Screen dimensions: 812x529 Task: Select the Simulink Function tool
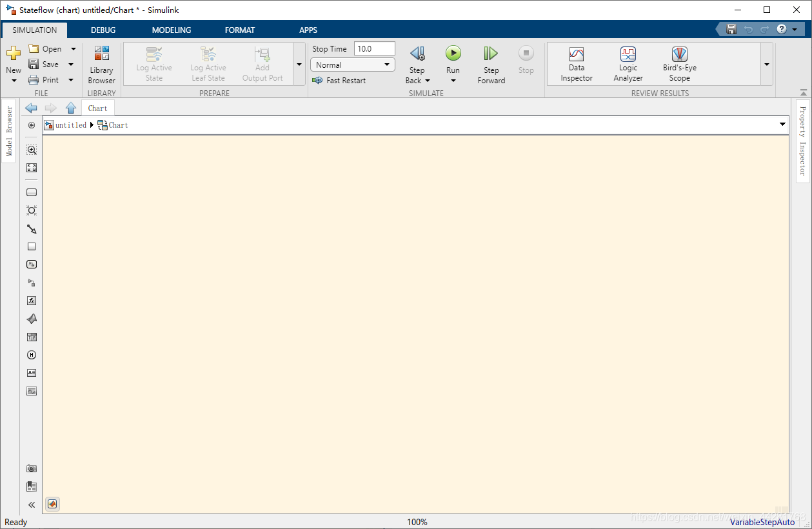tap(32, 283)
